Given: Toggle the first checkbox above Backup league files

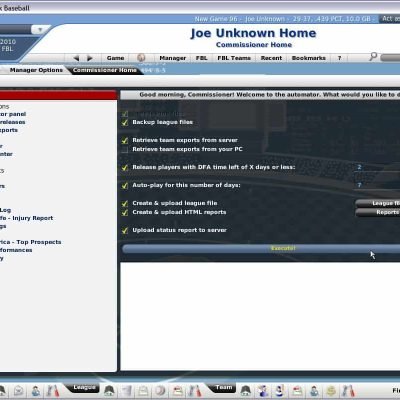Looking at the screenshot, I should click(x=125, y=114).
